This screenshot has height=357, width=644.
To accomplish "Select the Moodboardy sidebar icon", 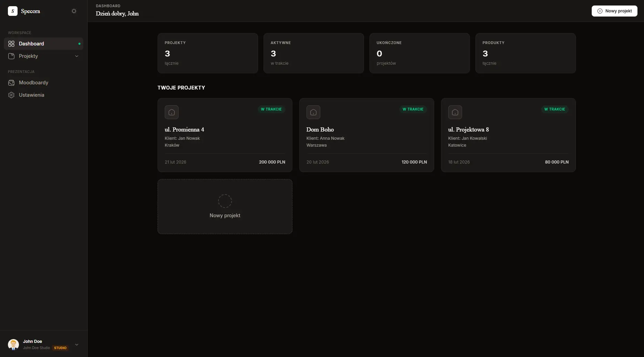I will 11,83.
